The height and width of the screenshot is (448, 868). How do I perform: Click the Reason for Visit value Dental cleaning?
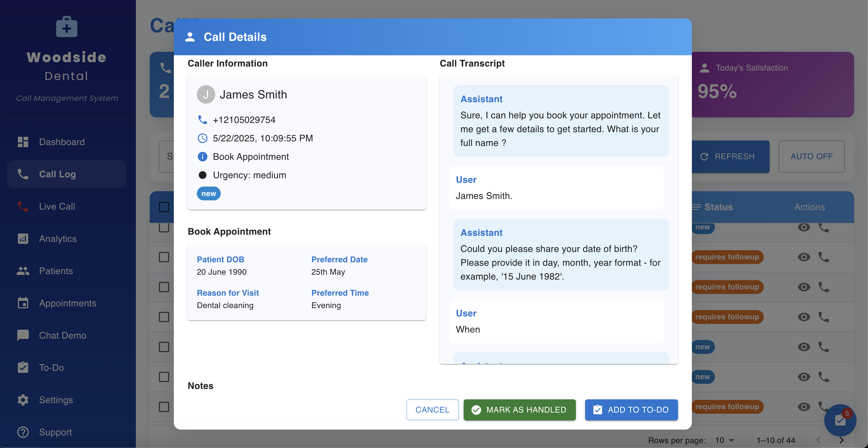click(225, 305)
